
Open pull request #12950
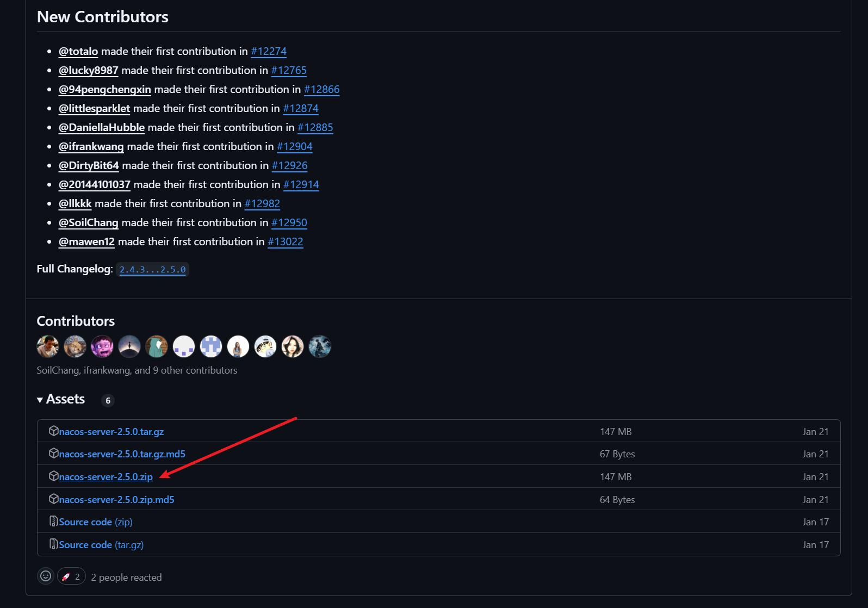click(x=289, y=222)
